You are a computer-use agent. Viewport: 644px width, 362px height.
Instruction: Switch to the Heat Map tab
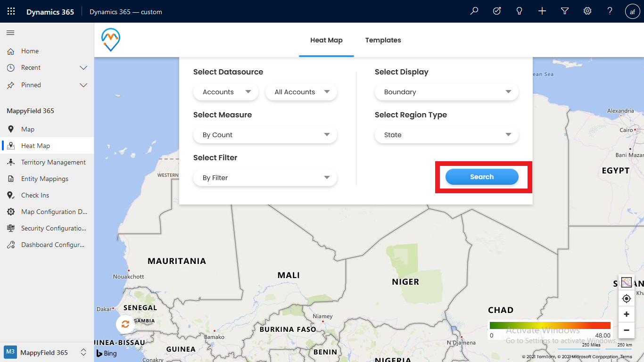pos(326,41)
